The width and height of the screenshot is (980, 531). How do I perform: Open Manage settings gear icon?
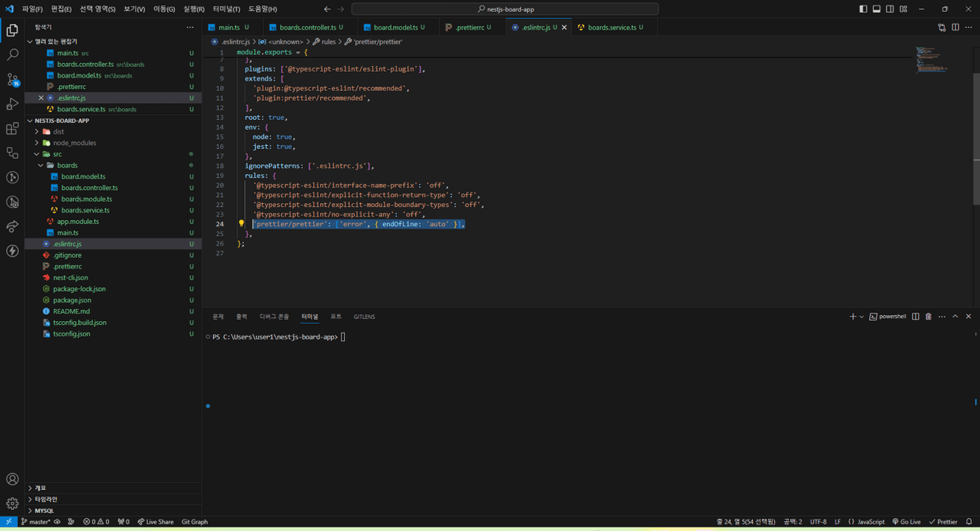coord(12,504)
